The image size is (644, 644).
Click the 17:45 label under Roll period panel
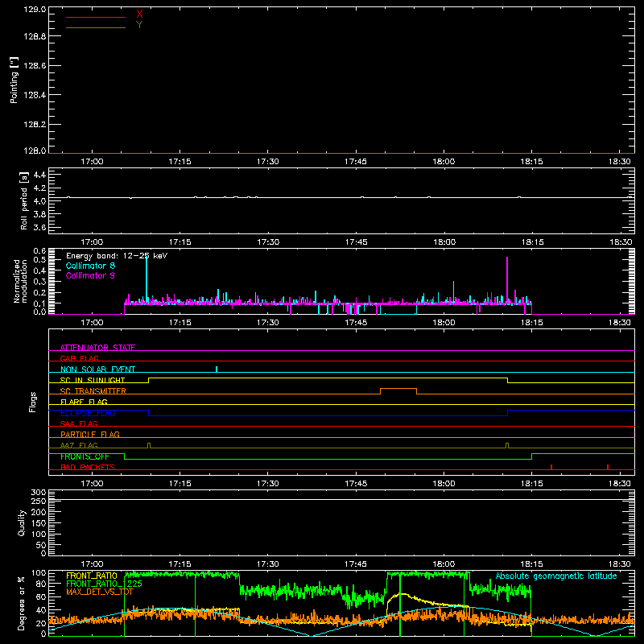coord(356,242)
